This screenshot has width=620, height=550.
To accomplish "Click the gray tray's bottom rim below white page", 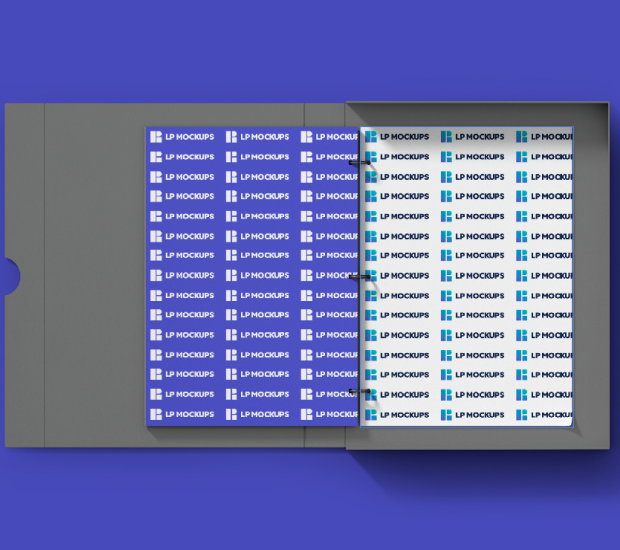I will coord(470,438).
